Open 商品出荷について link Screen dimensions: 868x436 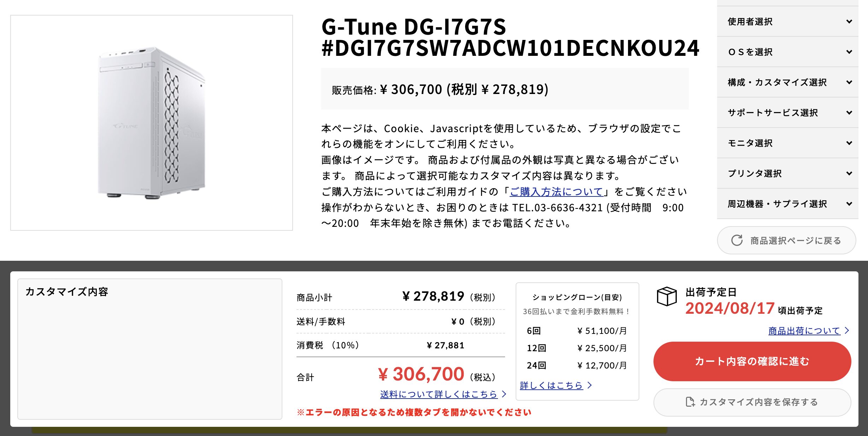pos(804,331)
